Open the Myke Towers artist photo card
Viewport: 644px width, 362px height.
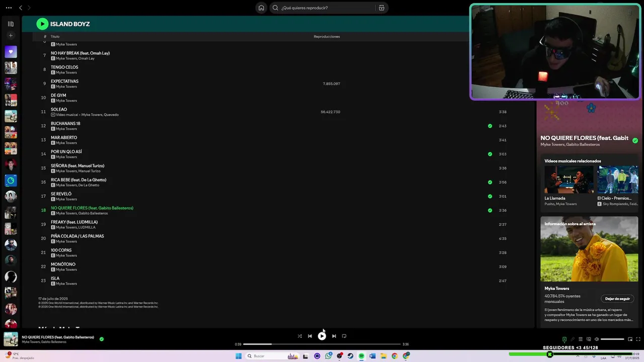(x=589, y=249)
